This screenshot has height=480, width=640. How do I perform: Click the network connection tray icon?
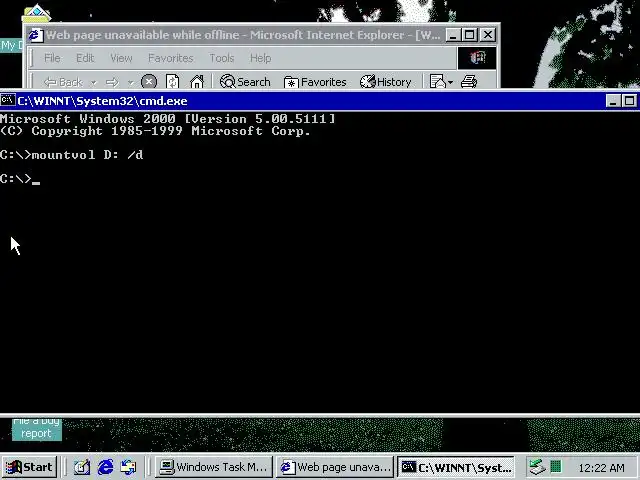tap(536, 467)
